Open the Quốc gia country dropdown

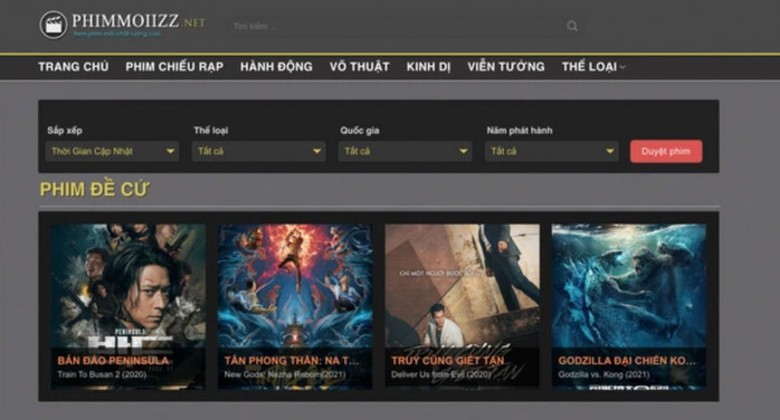[x=405, y=152]
